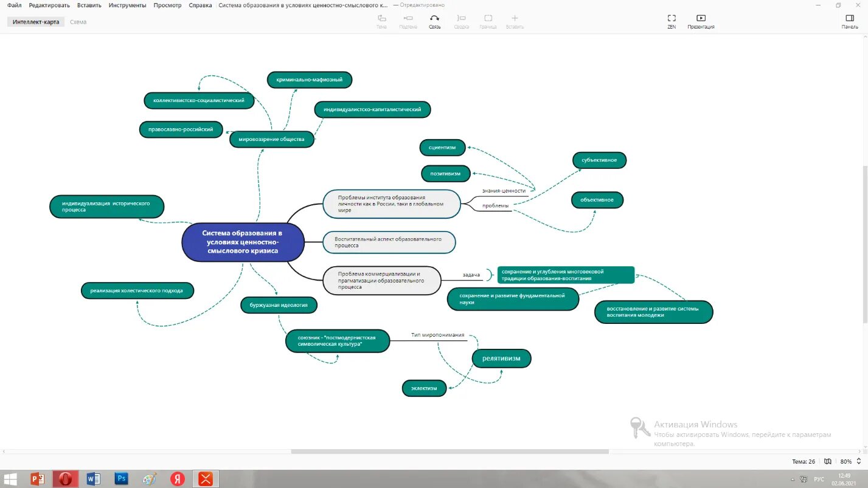Switch to the Схема tab

(x=78, y=22)
